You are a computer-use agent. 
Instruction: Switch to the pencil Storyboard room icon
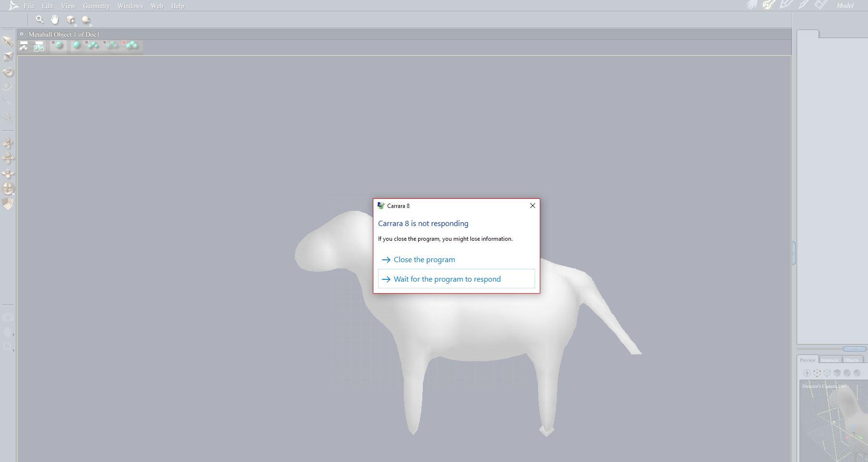tap(786, 5)
